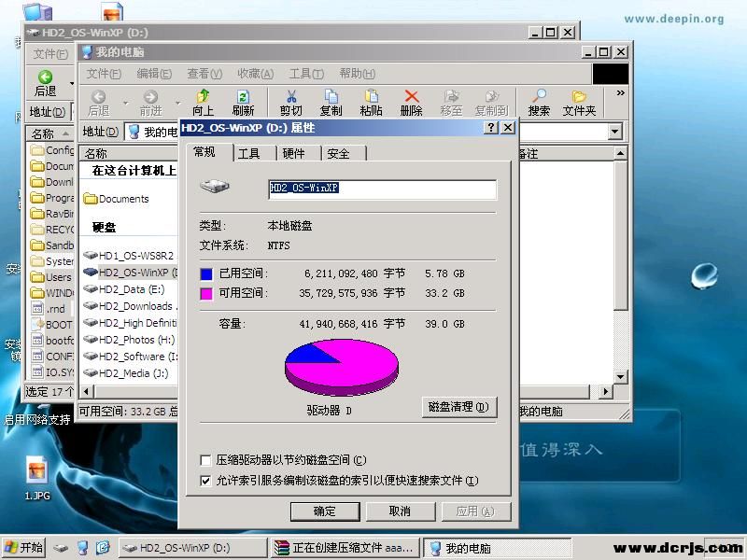
Task: Click the 确定 (OK) button
Action: tap(324, 511)
